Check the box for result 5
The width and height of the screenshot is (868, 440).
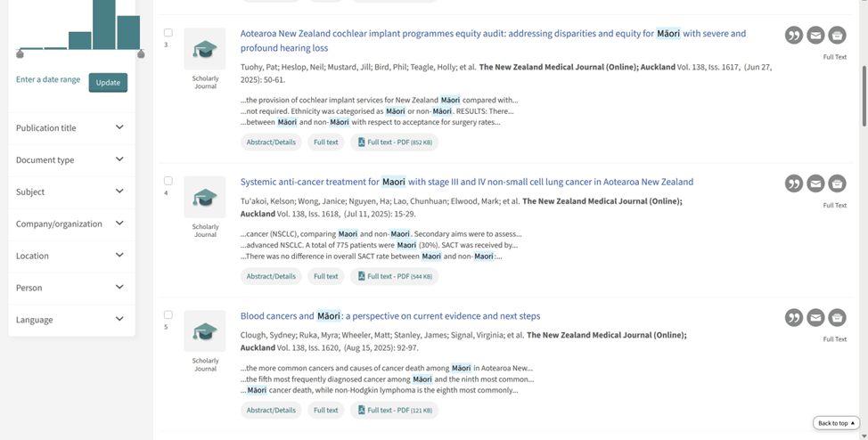click(x=168, y=315)
